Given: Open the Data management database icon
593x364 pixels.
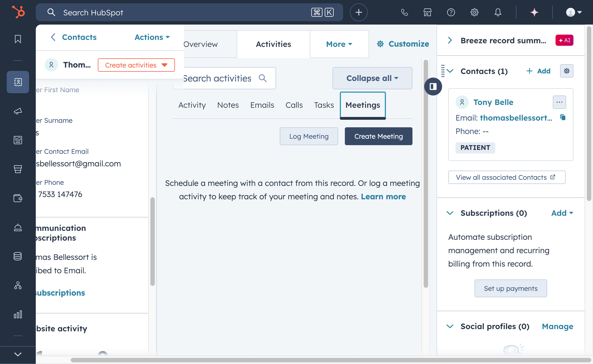Looking at the screenshot, I should (x=18, y=256).
